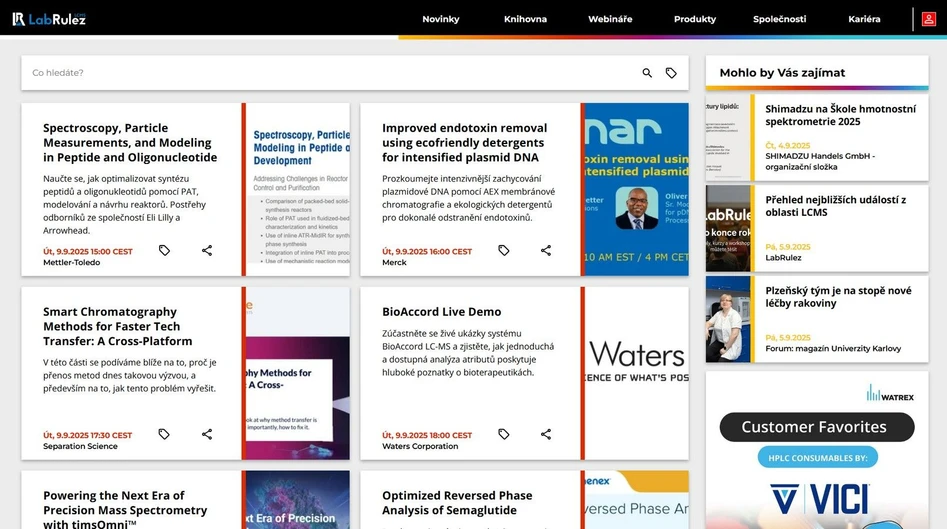Click 'Mettler-Toledo' company name
The width and height of the screenshot is (947, 529).
point(71,263)
